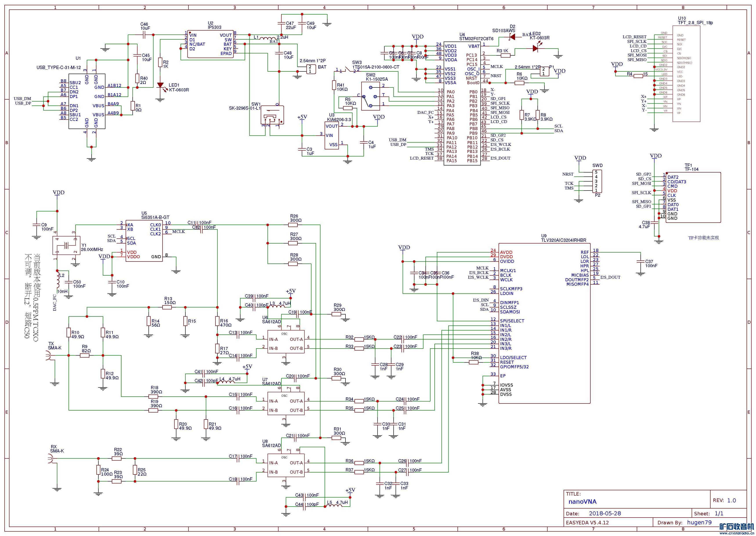Click the CLK2 output pin on Si5351A
The height and width of the screenshot is (536, 756).
[155, 234]
